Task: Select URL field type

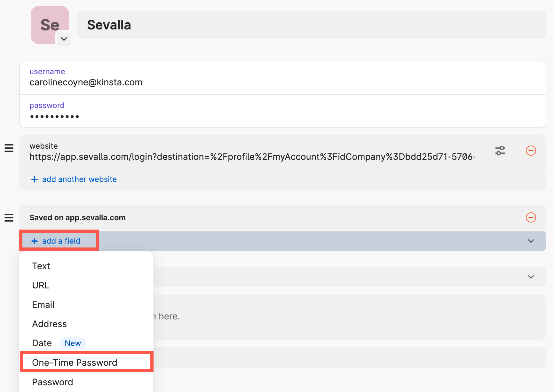Action: (40, 285)
